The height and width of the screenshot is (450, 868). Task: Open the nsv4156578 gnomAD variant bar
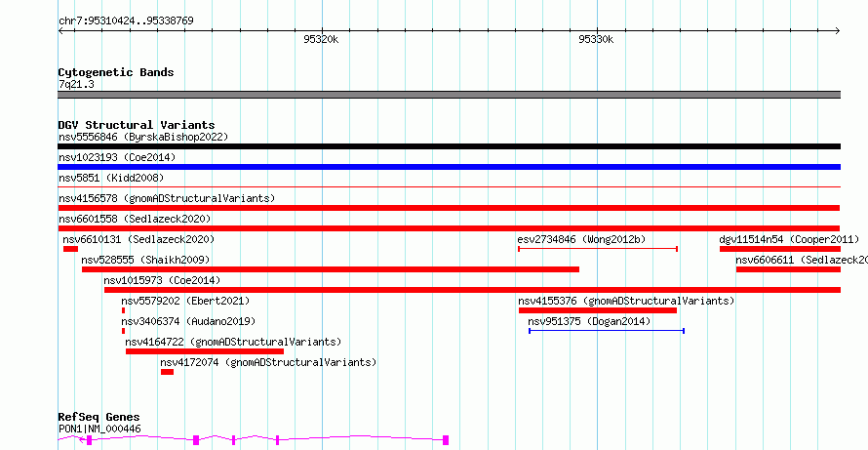pyautogui.click(x=449, y=208)
